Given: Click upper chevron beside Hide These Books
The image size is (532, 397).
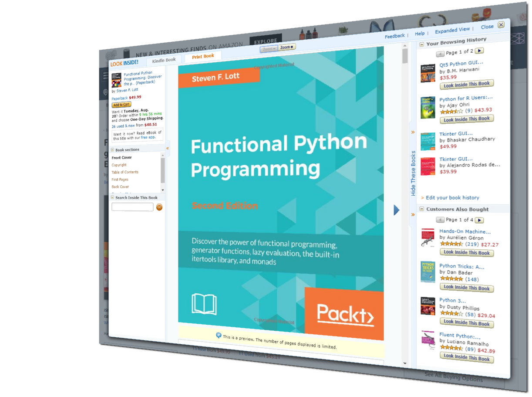Looking at the screenshot, I should 413,132.
